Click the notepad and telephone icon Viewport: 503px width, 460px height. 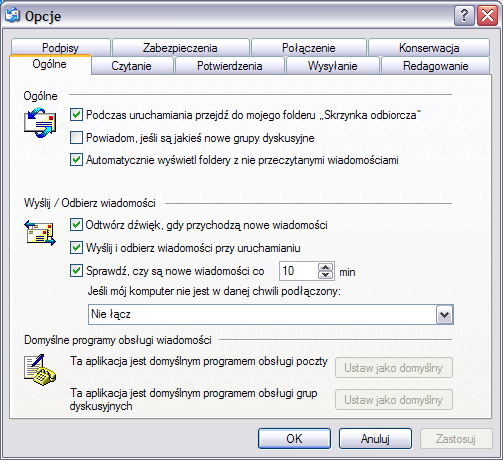click(40, 370)
